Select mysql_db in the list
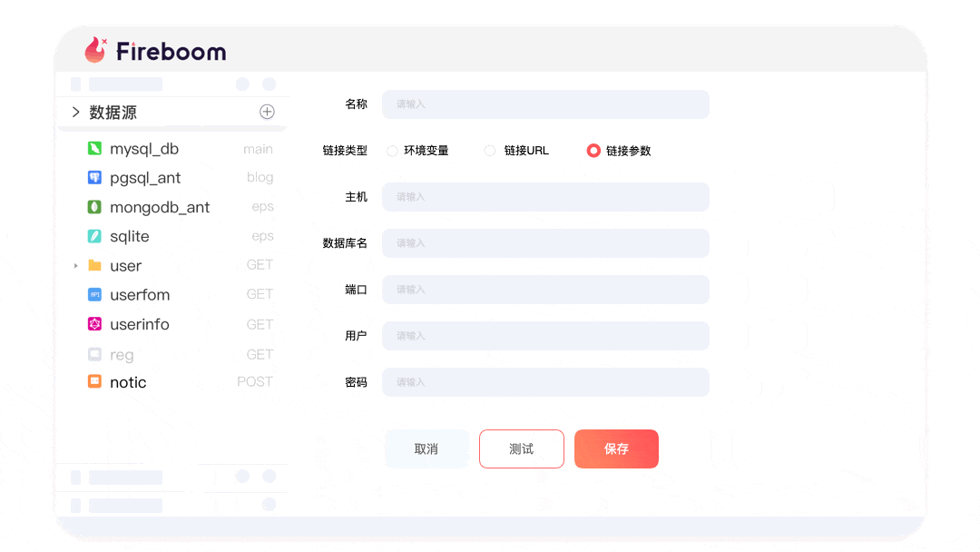Viewport: 980px width, 552px height. pos(144,149)
